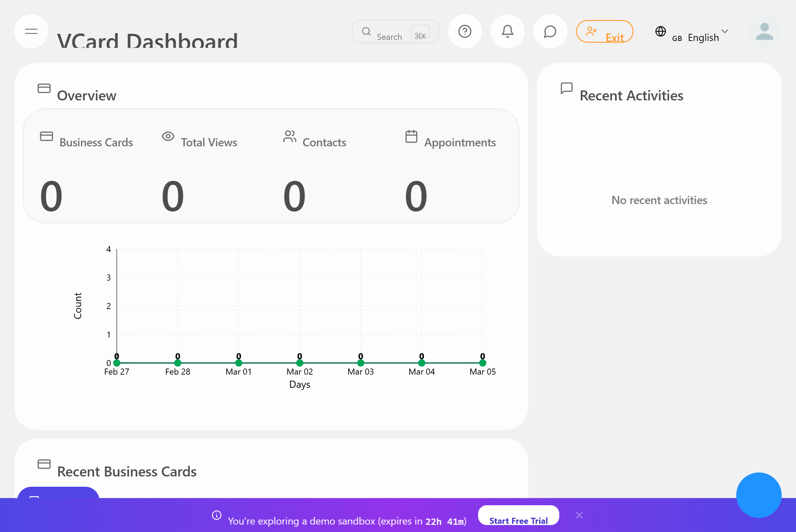Click the demo banner info icon
This screenshot has height=532, width=796.
click(216, 515)
